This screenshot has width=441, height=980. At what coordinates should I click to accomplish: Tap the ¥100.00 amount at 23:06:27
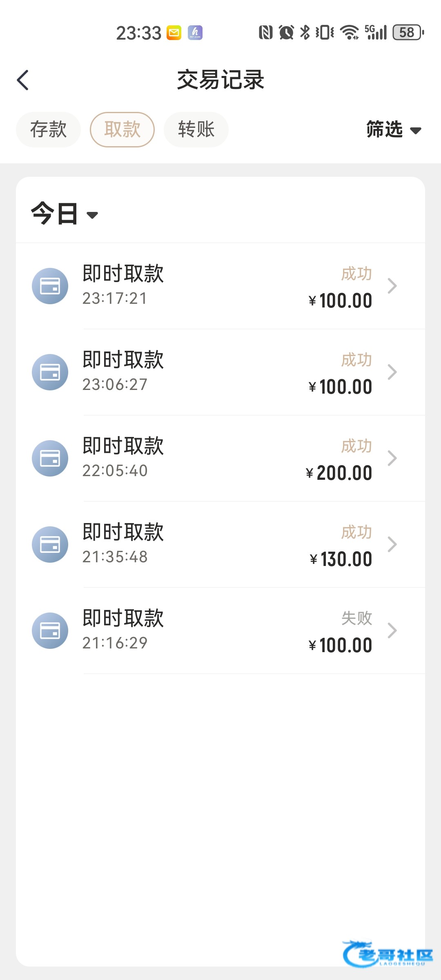coord(340,387)
